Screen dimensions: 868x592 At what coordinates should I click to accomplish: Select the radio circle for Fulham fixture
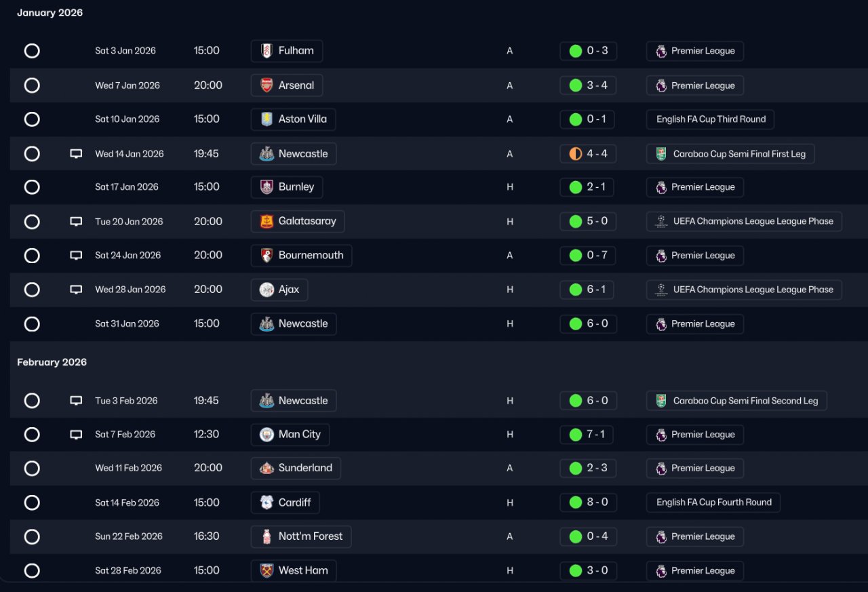[x=32, y=51]
